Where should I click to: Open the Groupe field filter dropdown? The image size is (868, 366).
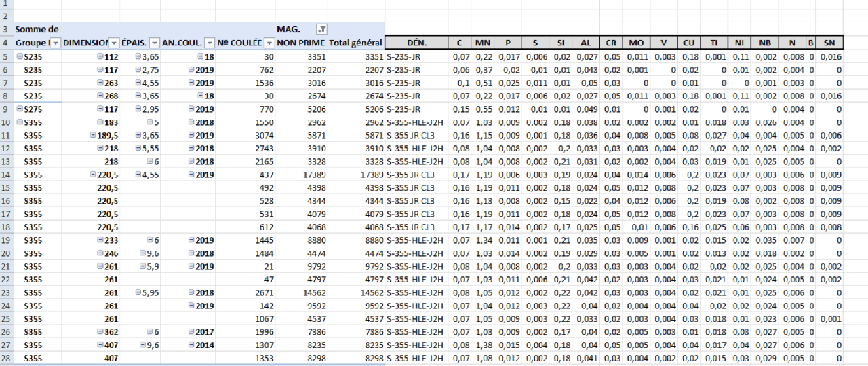[x=56, y=43]
